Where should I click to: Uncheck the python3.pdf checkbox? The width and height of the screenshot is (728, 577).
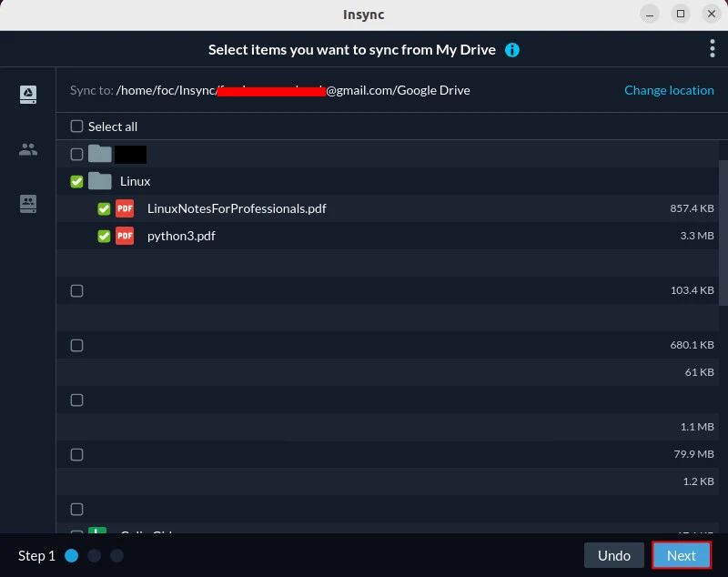pos(104,236)
